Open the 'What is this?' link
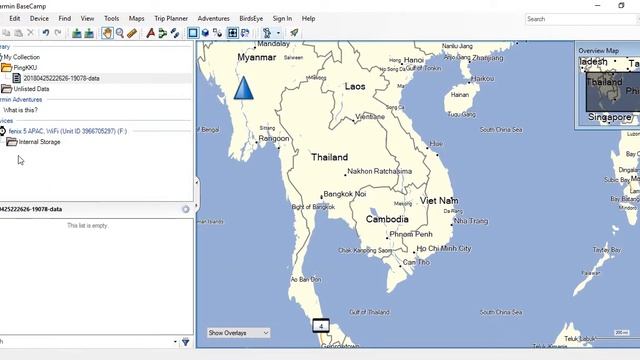Image resolution: width=640 pixels, height=360 pixels. (20, 110)
